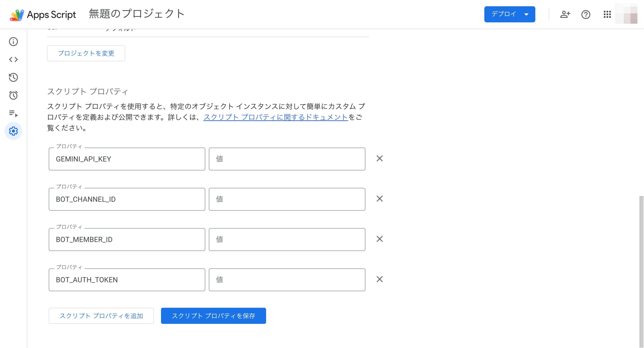Focus the value field for GEMINI_API_KEY
Screen dimensions: 644x348
point(287,159)
